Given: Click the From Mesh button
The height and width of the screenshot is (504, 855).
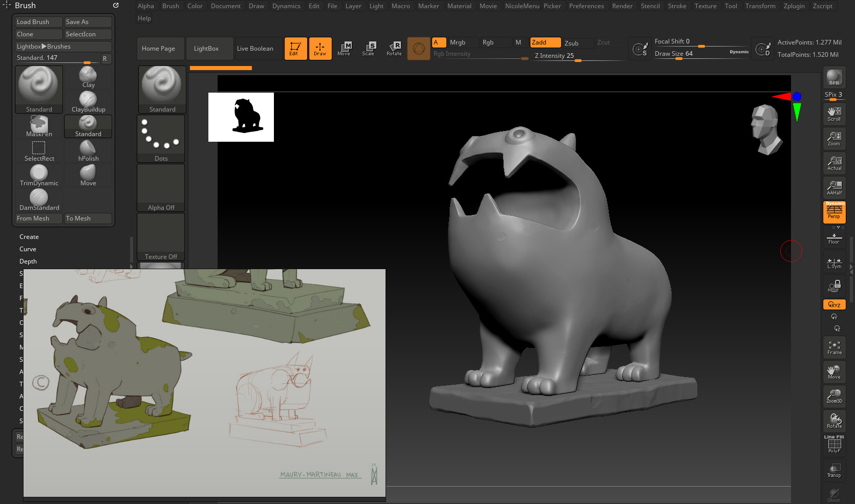Looking at the screenshot, I should pyautogui.click(x=39, y=218).
